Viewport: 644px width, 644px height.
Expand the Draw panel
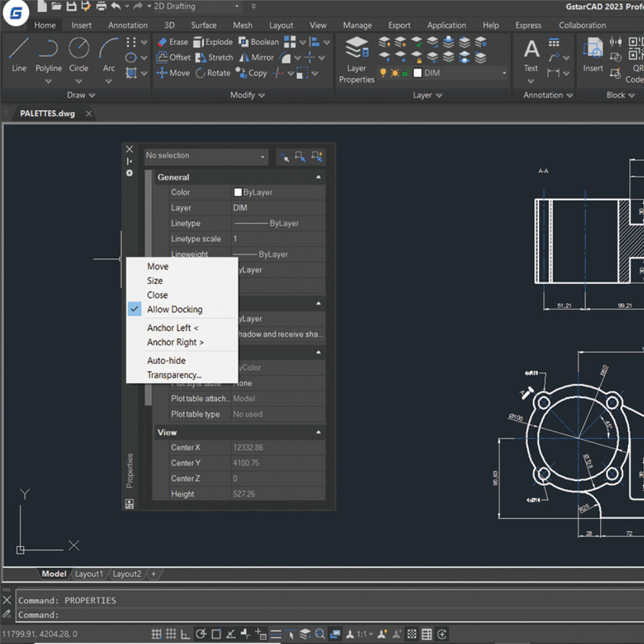(x=81, y=95)
